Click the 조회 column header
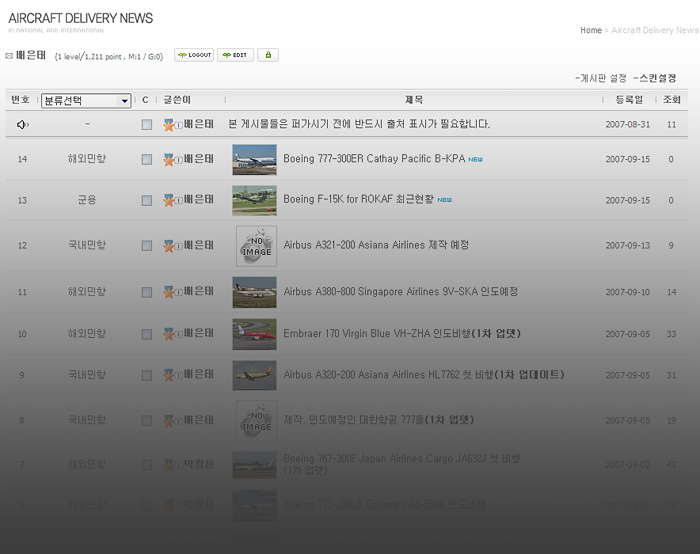Screen dimensions: 700x554 tap(671, 100)
